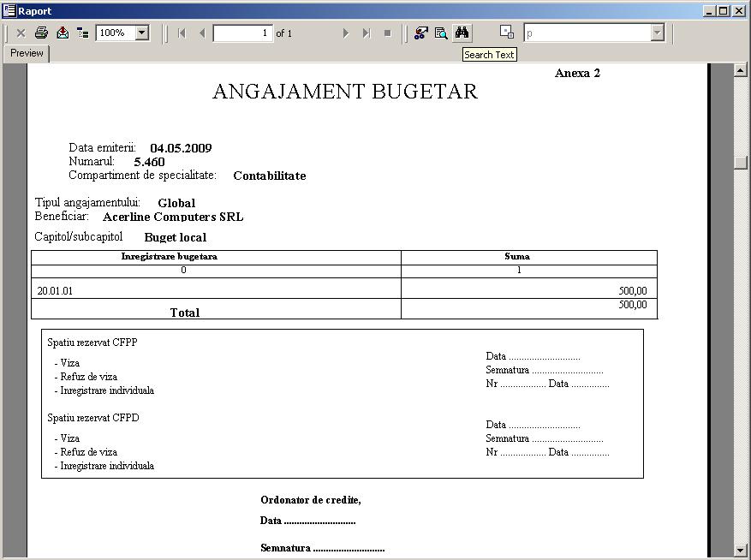Click the search expert magnifier icon
751x560 pixels.
point(441,33)
